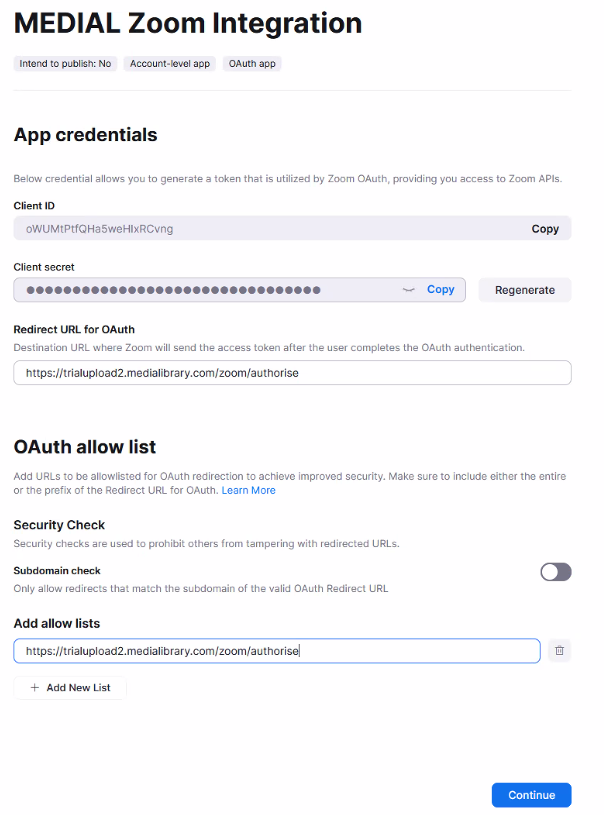Delete allow list entry with trash icon

coord(559,650)
